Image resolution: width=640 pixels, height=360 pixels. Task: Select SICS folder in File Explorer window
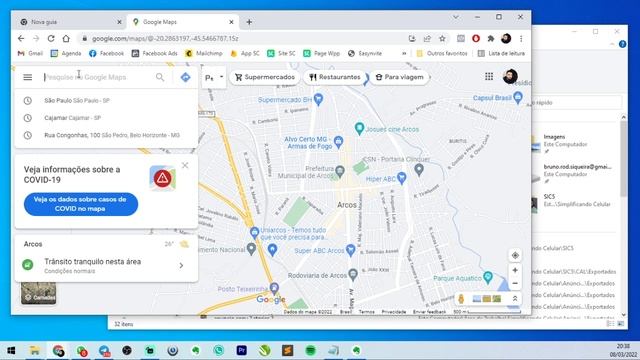[x=571, y=203]
